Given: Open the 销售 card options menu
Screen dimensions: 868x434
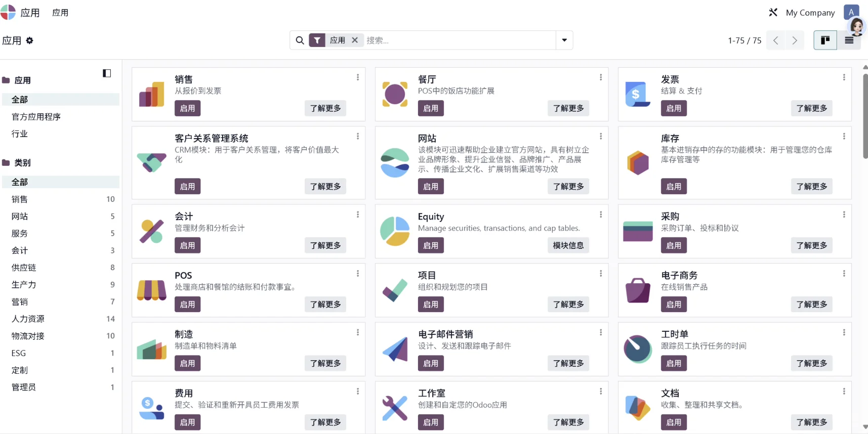Looking at the screenshot, I should [x=358, y=77].
